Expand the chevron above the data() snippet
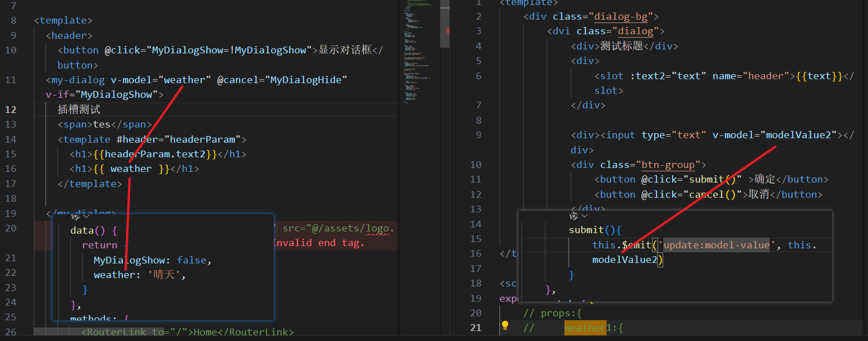Viewport: 868px width, 341px height. (86, 216)
